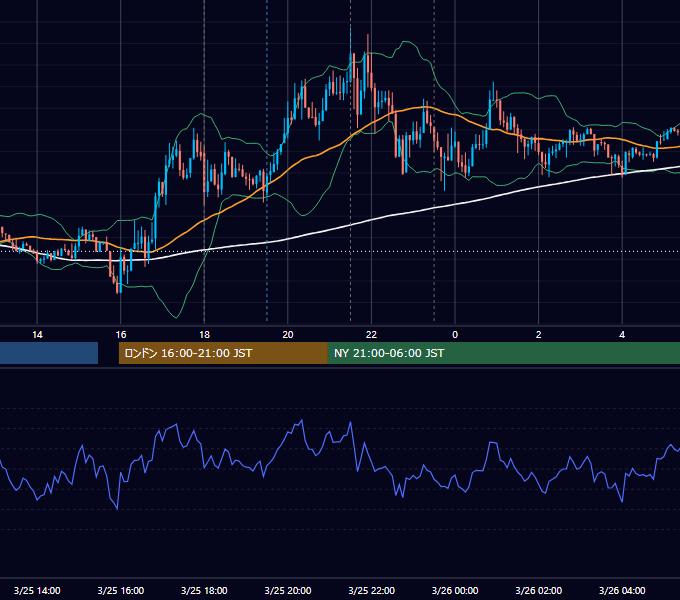Click the blue session bar before London

point(49,353)
